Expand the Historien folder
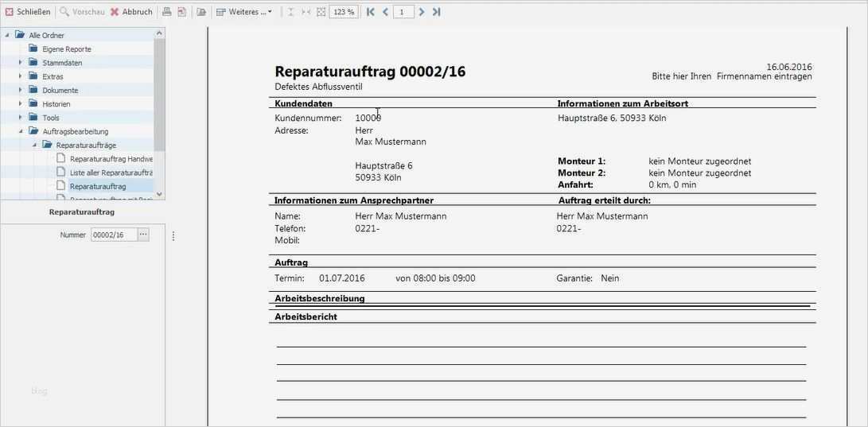Viewport: 868px width, 427px height. pos(21,104)
